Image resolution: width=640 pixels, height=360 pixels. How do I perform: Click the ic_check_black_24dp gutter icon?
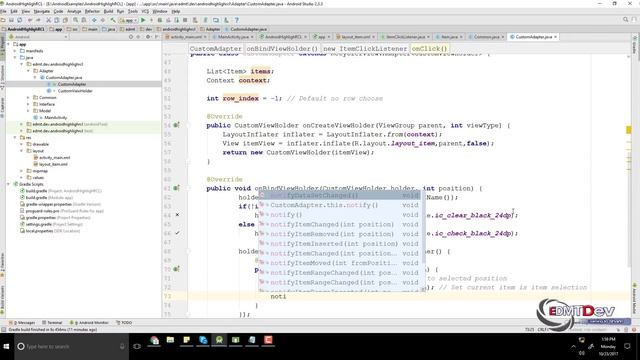pos(177,233)
